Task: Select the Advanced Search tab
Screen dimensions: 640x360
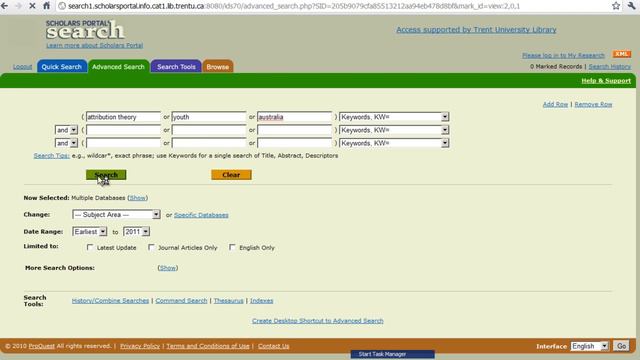Action: click(x=118, y=67)
